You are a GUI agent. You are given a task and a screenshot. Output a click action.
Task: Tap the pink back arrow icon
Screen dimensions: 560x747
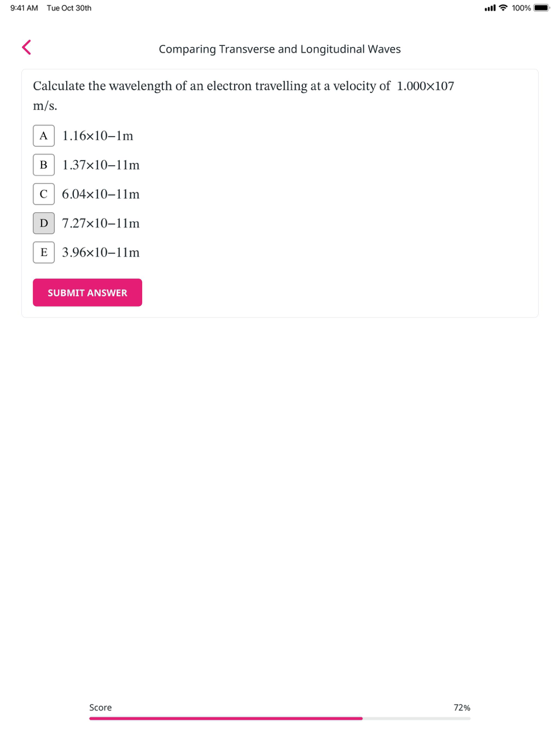click(26, 48)
